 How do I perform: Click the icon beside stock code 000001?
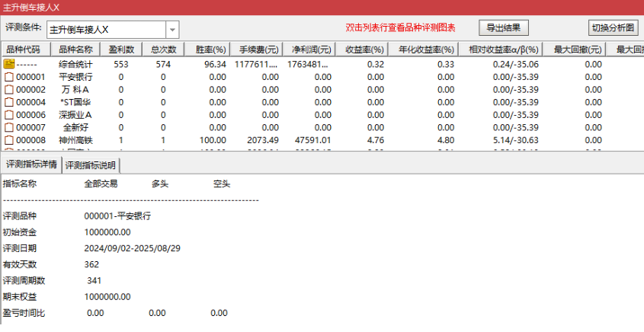[x=9, y=77]
